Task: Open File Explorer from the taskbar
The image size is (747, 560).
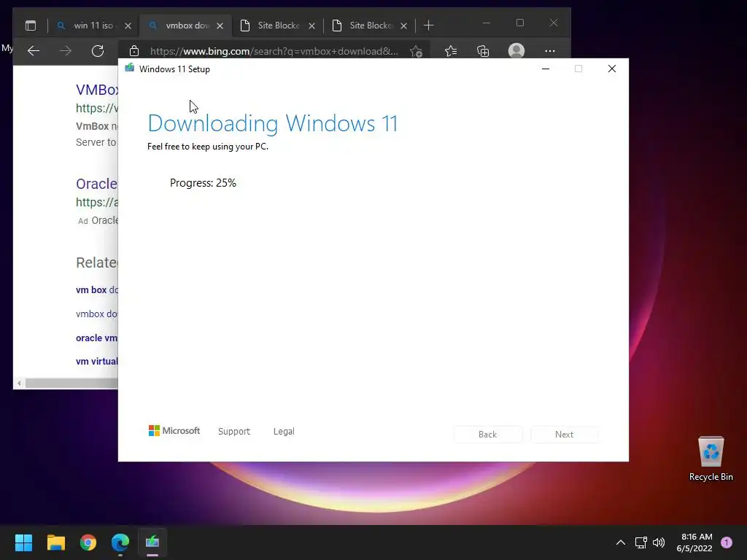Action: [55, 542]
